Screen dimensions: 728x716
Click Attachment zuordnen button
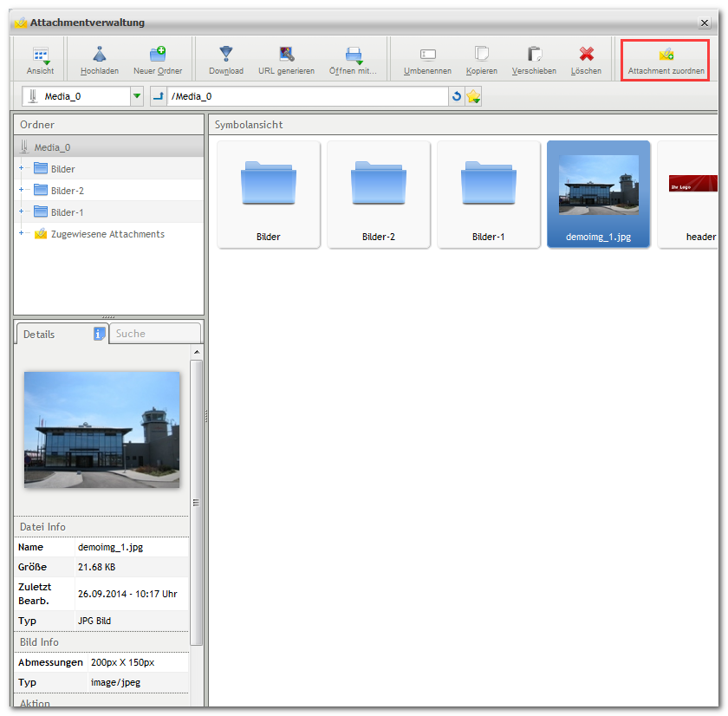[666, 61]
